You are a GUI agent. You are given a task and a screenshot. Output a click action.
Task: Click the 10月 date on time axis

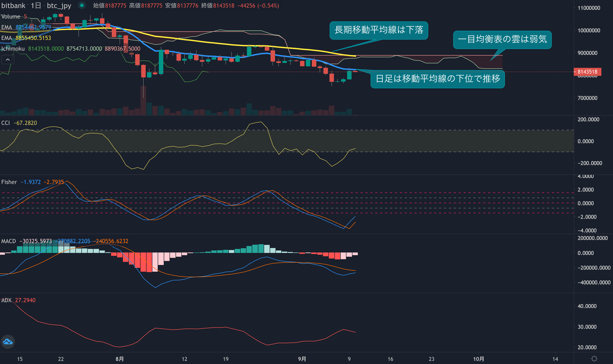478,359
